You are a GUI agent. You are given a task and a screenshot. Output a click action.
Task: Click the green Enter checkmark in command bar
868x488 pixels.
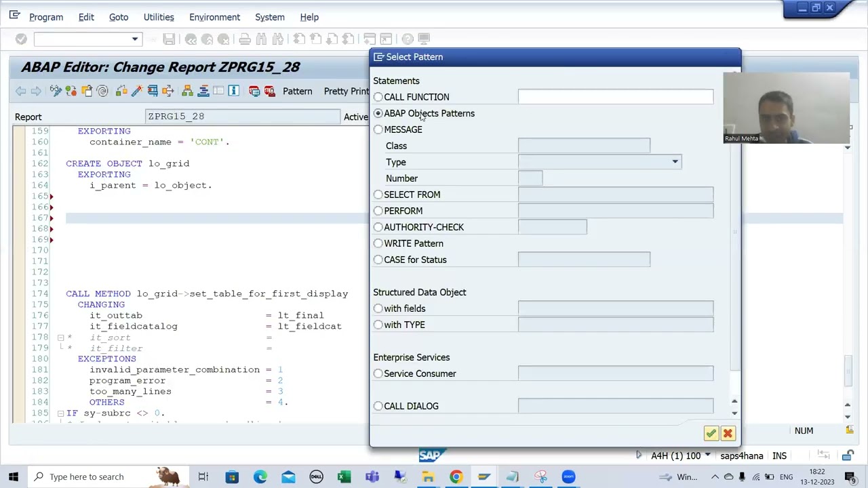21,39
